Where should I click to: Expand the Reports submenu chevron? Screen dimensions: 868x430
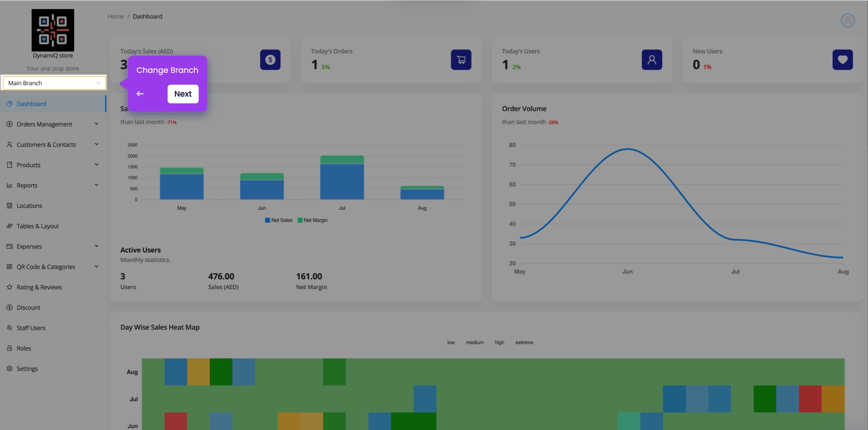point(96,185)
